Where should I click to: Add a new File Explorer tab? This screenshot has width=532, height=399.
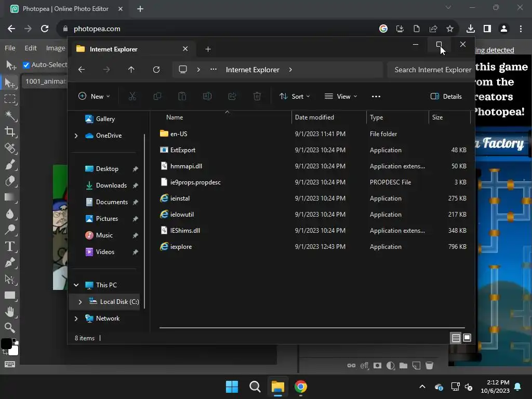coord(208,49)
